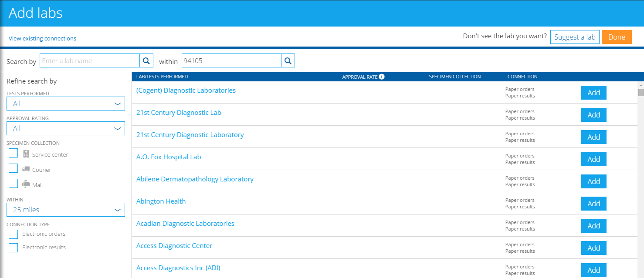Open the Within 25 miles dropdown
This screenshot has height=278, width=644.
click(66, 210)
